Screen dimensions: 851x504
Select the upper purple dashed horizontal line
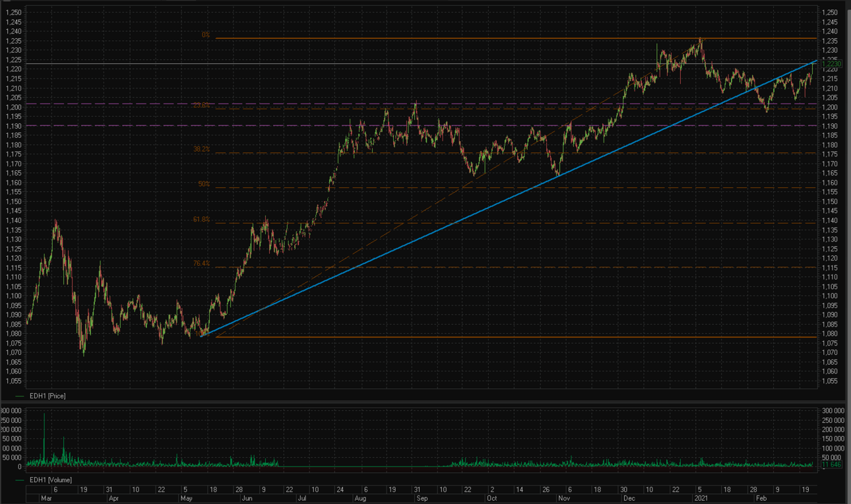click(422, 104)
